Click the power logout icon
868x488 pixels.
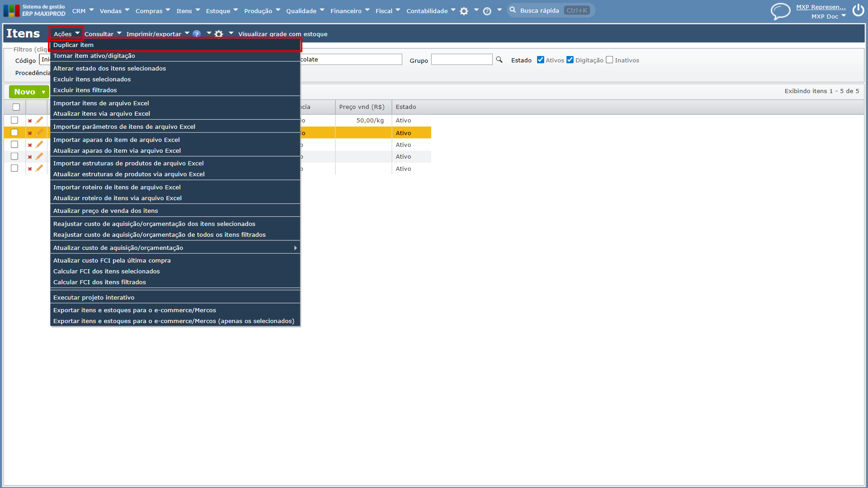pyautogui.click(x=858, y=10)
